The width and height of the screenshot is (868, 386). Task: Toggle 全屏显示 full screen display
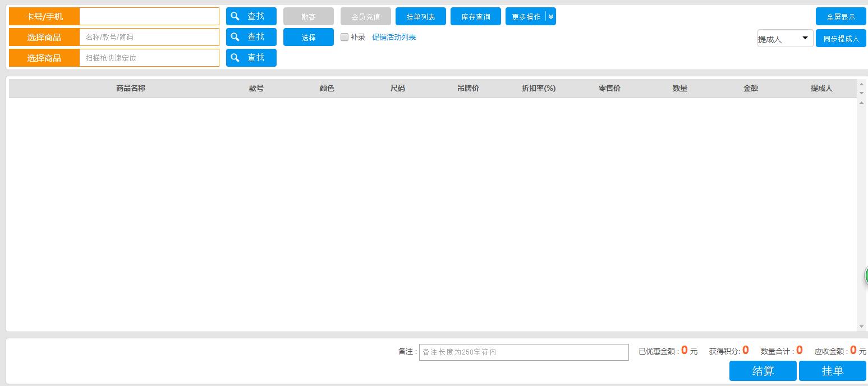point(841,16)
